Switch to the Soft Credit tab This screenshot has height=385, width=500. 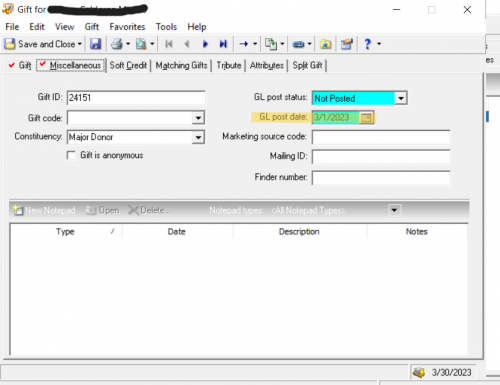tap(128, 65)
